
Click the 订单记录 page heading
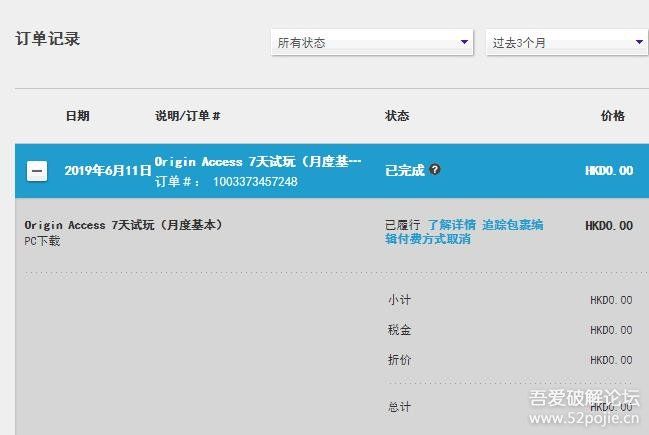pos(48,39)
